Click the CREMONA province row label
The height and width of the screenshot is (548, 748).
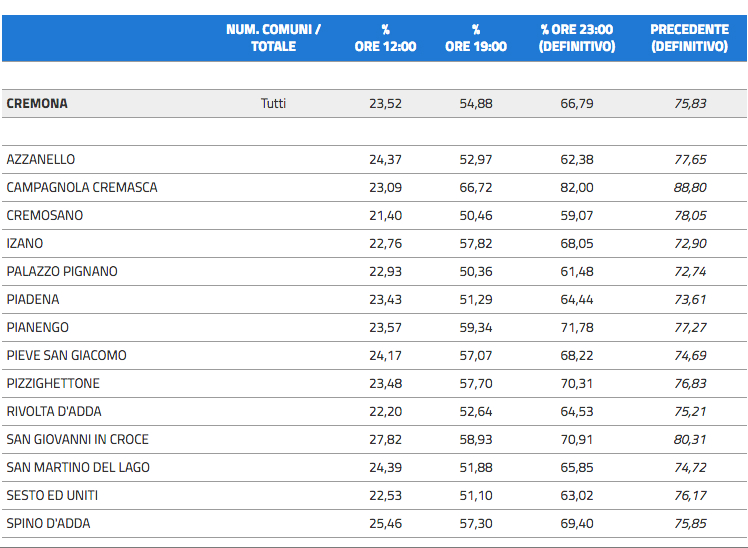pos(37,103)
